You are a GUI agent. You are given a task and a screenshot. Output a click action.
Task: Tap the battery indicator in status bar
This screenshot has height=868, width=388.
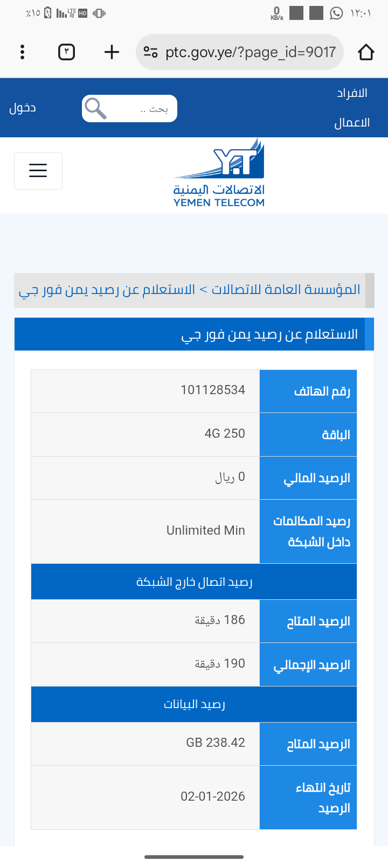point(47,13)
